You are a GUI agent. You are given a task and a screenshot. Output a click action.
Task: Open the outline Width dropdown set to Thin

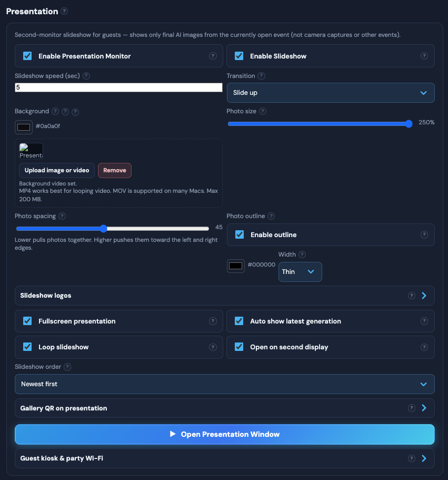[300, 272]
